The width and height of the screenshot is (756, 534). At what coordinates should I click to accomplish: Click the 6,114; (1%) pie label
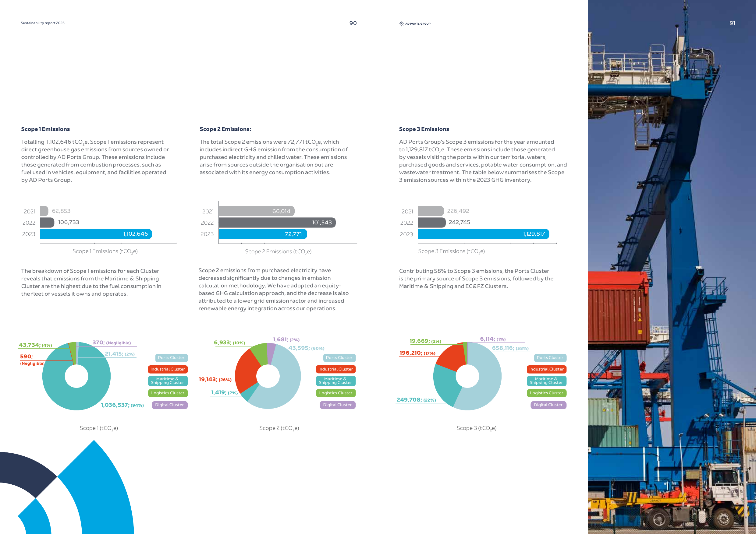coord(493,339)
